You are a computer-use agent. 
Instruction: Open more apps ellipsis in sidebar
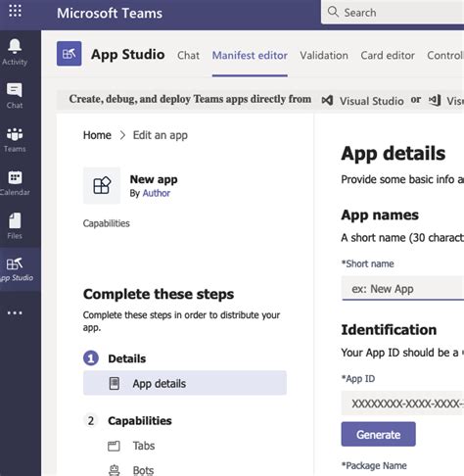(x=15, y=313)
